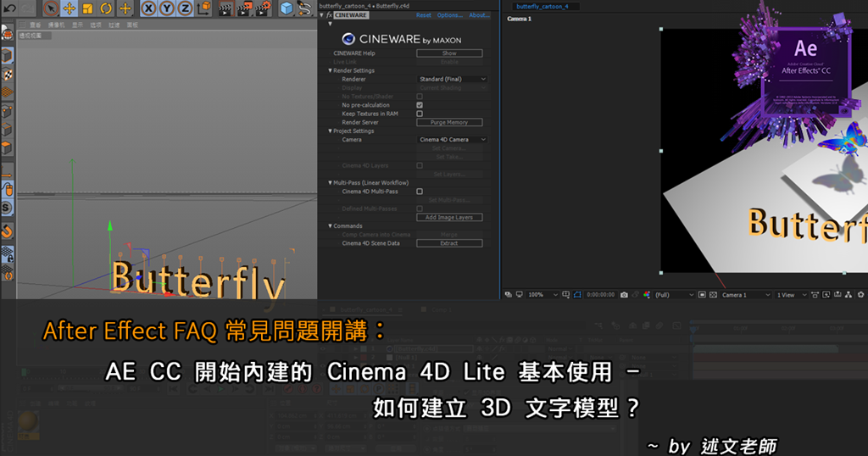Select the butterfly_cartoon_4 composition tab
The width and height of the screenshot is (868, 456).
coord(542,6)
